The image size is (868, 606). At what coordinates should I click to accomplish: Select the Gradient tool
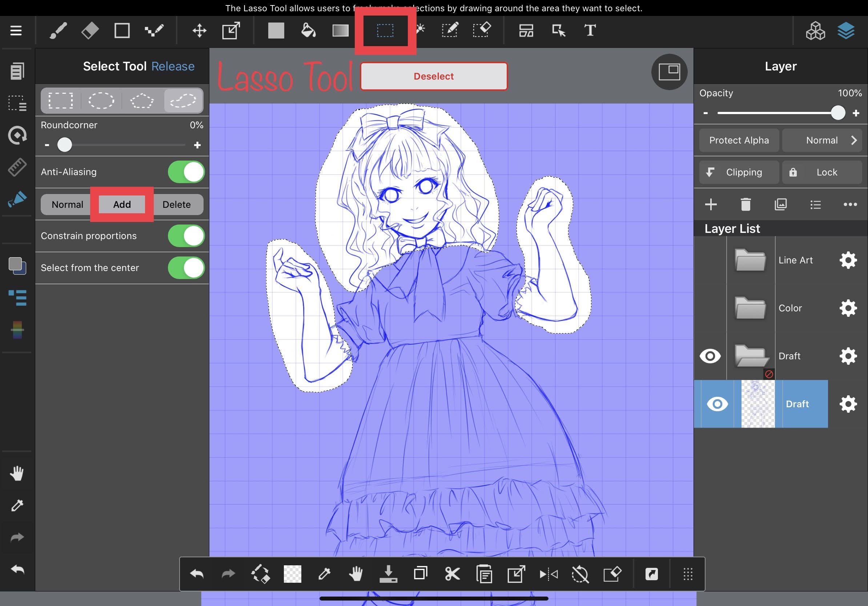click(340, 30)
